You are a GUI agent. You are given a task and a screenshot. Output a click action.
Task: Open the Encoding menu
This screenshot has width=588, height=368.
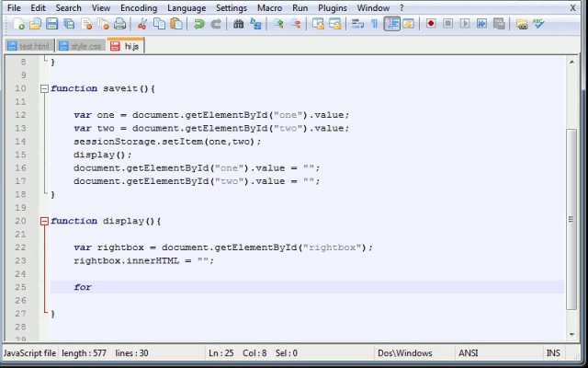click(139, 8)
